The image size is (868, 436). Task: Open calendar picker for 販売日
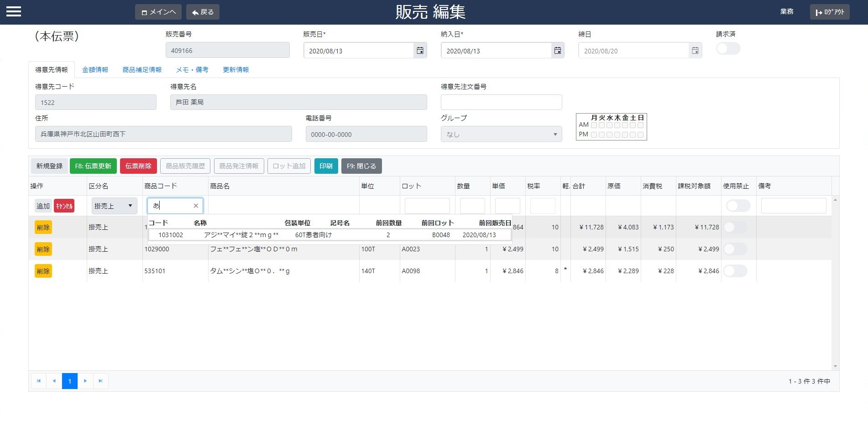(420, 51)
